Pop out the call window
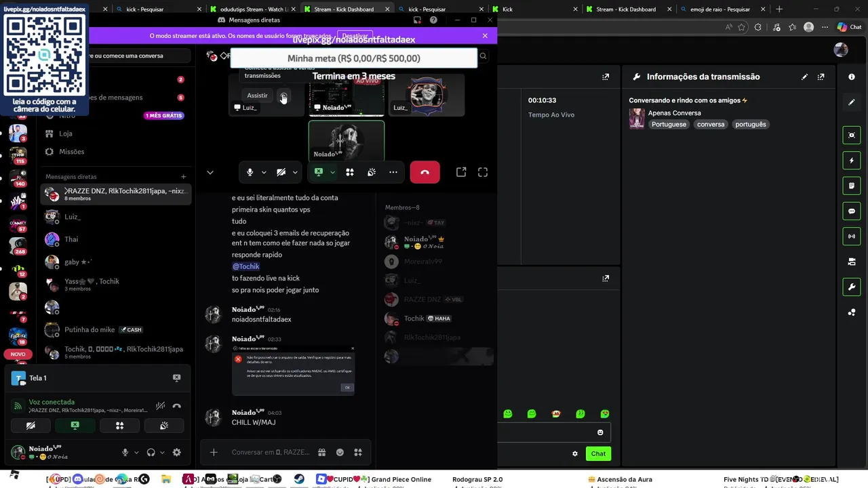Viewport: 868px width, 488px height. (x=461, y=172)
